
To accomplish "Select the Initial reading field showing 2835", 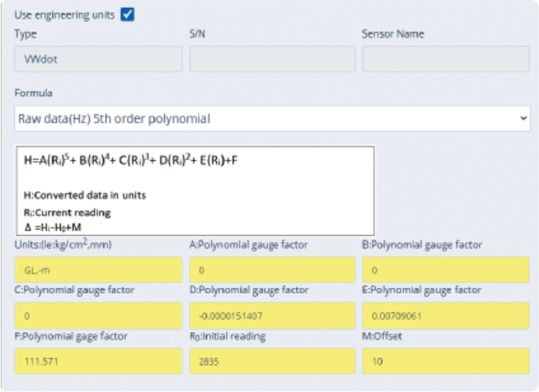I will [x=271, y=361].
